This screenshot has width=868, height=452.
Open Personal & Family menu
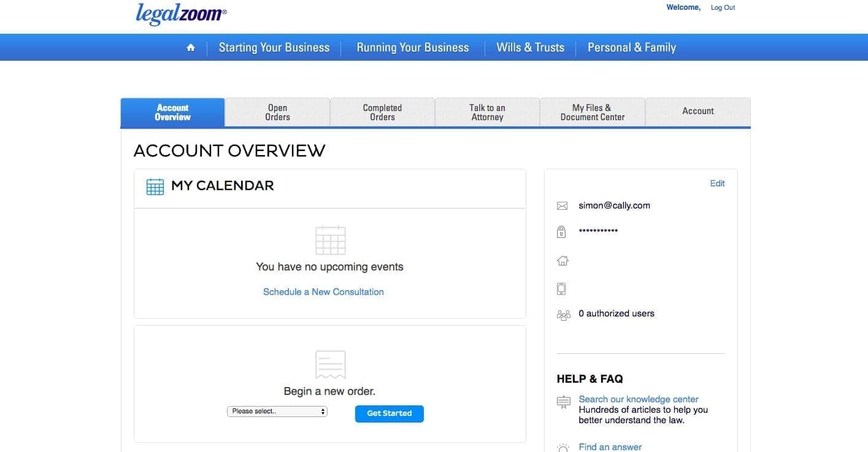coord(632,48)
